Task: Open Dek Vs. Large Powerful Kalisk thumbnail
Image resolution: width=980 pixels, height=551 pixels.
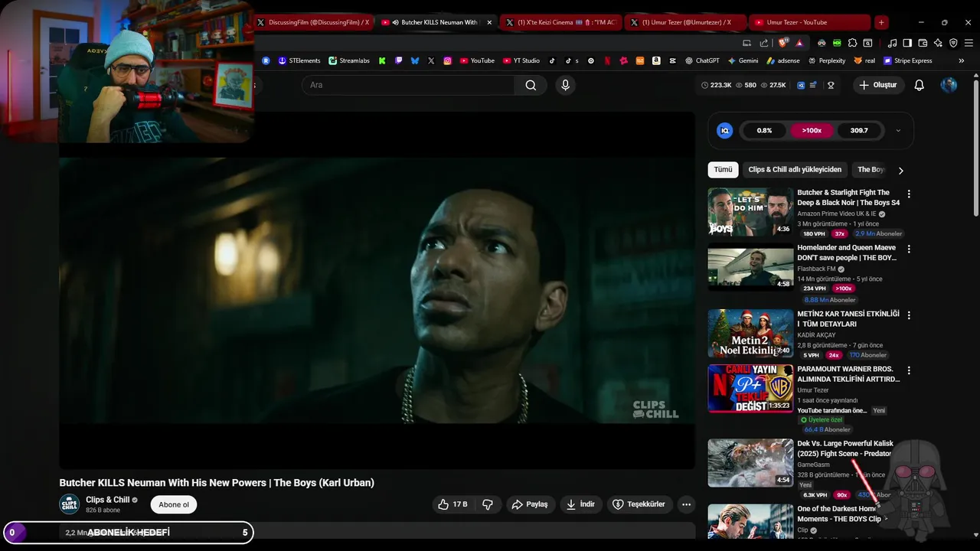Action: 750,463
